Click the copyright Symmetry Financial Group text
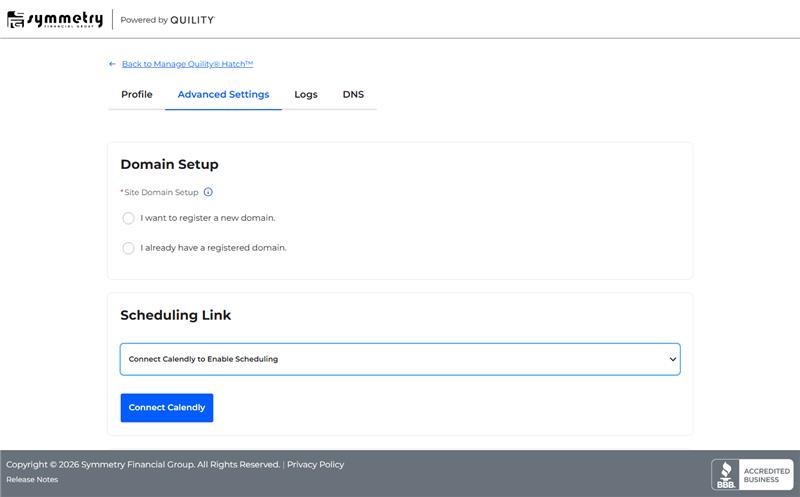This screenshot has height=497, width=800. click(143, 464)
